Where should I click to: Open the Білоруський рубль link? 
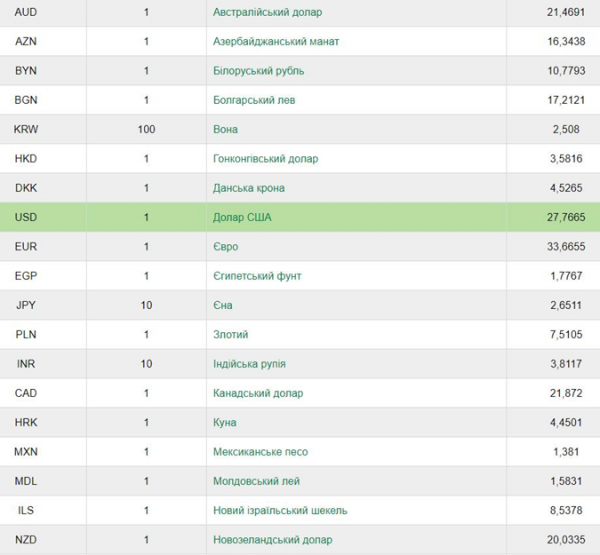[258, 71]
